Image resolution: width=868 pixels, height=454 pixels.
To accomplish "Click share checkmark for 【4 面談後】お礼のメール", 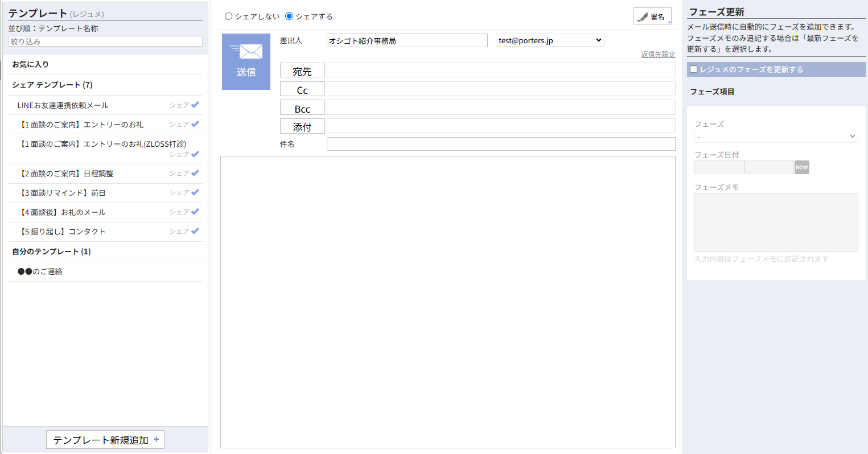I will 195,212.
